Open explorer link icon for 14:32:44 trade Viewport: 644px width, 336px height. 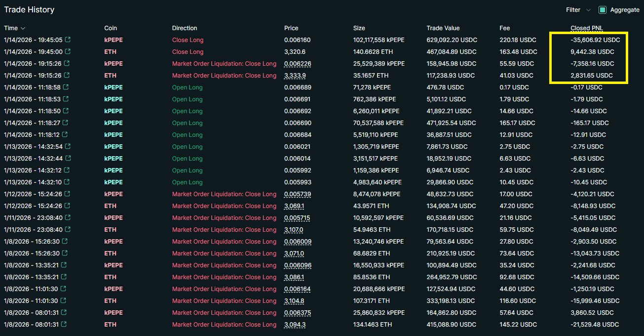68,159
